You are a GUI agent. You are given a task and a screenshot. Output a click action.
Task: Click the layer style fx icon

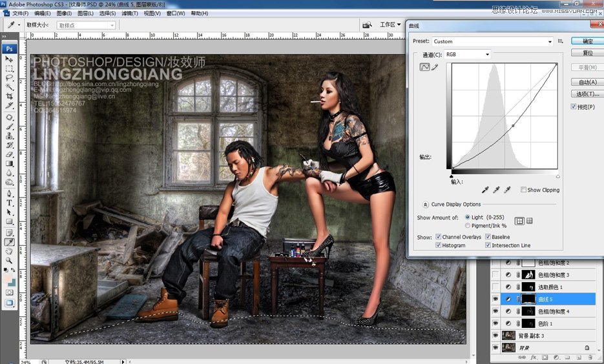tap(534, 357)
